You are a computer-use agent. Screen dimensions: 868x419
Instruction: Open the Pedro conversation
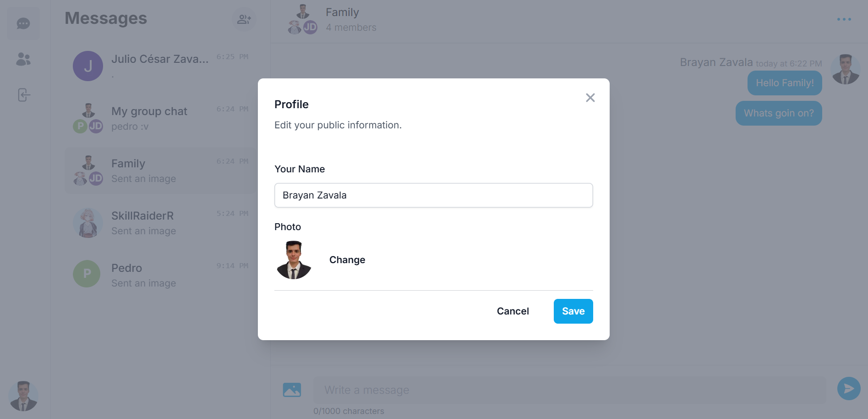coord(161,275)
